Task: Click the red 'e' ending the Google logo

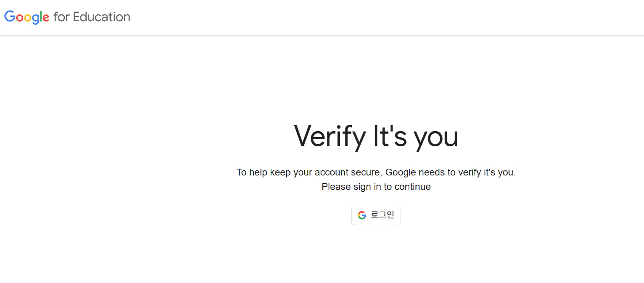Action: point(46,17)
